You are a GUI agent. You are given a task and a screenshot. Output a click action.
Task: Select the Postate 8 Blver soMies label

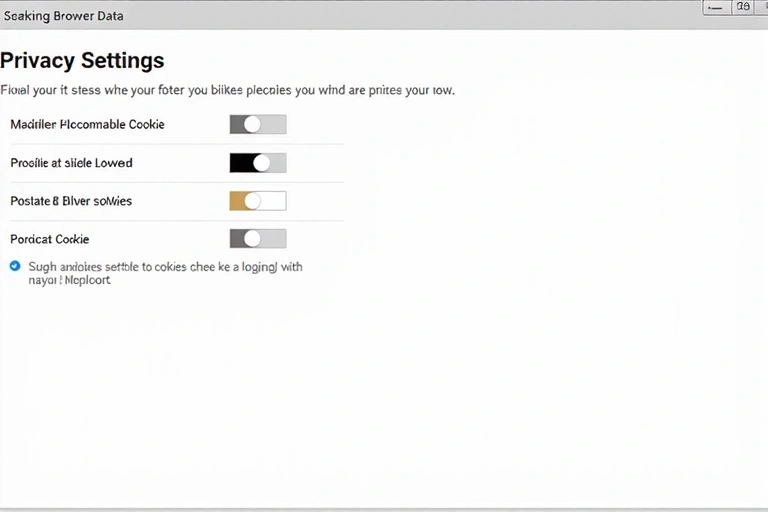[x=71, y=201]
